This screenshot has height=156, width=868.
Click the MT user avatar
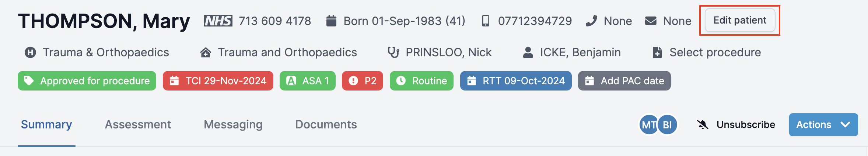coord(649,125)
